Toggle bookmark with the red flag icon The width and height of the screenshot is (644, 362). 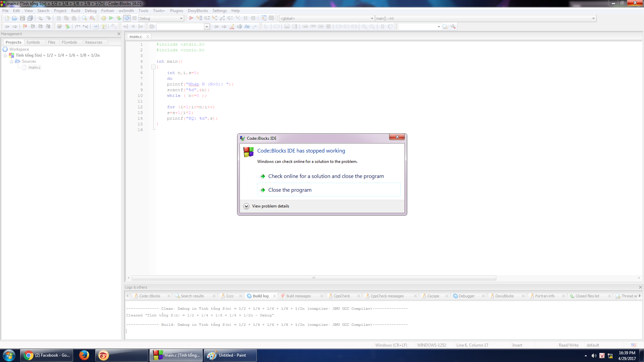click(25, 26)
